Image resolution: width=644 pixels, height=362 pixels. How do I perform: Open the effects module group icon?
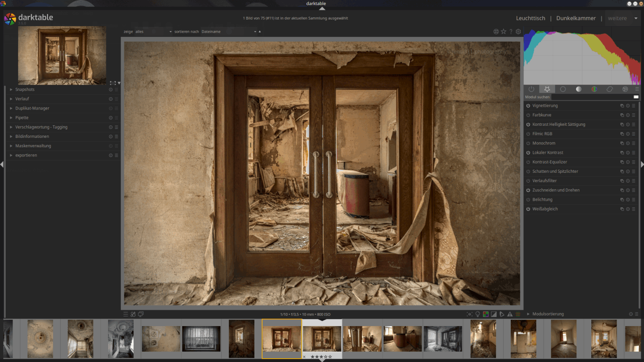pos(625,89)
